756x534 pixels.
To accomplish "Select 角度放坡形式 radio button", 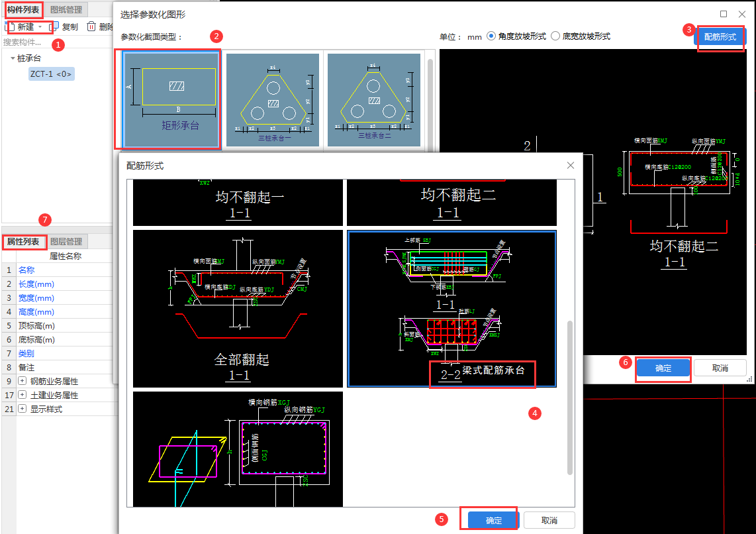I will click(x=491, y=36).
